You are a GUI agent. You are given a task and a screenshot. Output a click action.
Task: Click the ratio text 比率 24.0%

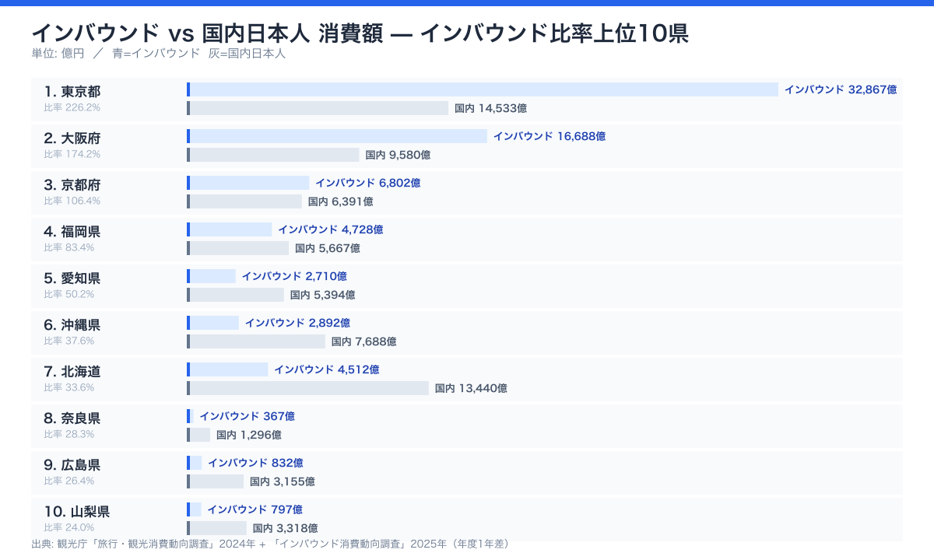click(69, 527)
